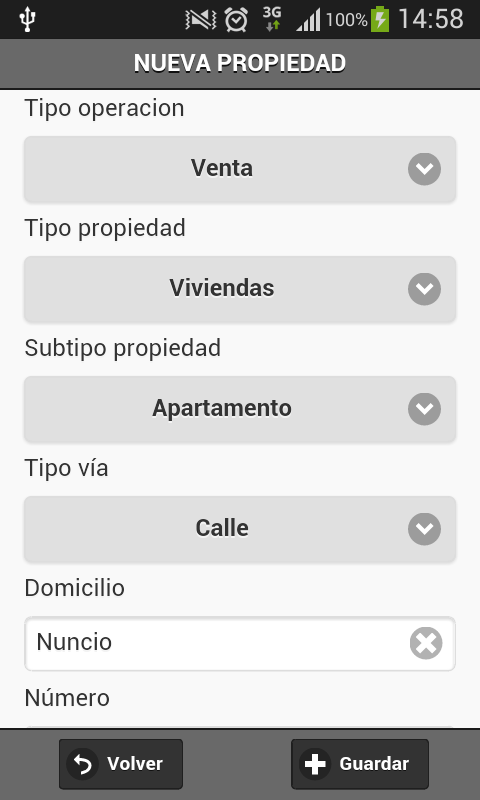The image size is (480, 800).
Task: Open the Tipo vía dropdown showing Calle
Action: click(x=240, y=529)
